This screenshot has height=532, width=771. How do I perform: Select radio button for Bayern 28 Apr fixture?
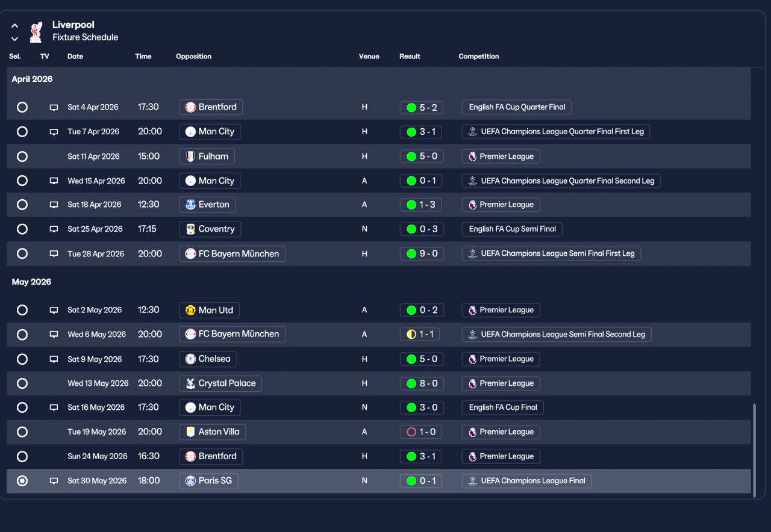point(22,254)
